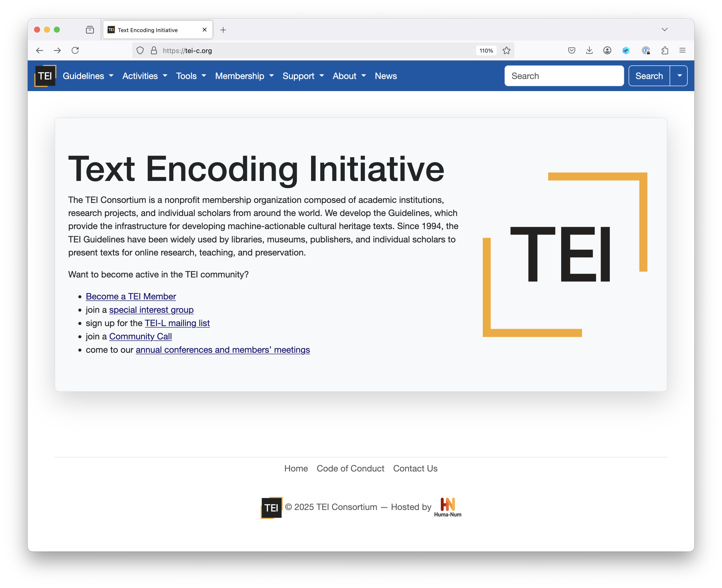Viewport: 722px width, 588px height.
Task: Open Firefox account menu
Action: (607, 50)
